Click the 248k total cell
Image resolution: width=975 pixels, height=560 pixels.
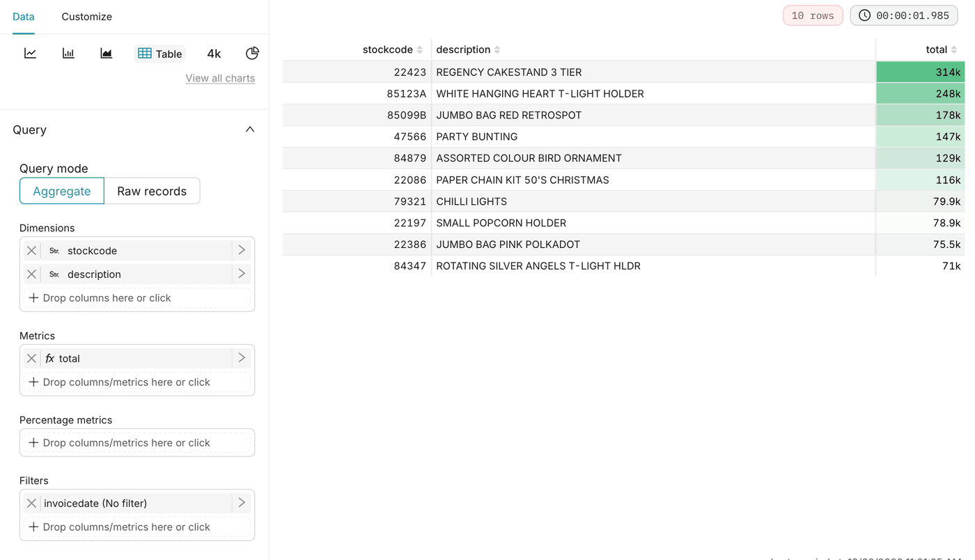(920, 93)
